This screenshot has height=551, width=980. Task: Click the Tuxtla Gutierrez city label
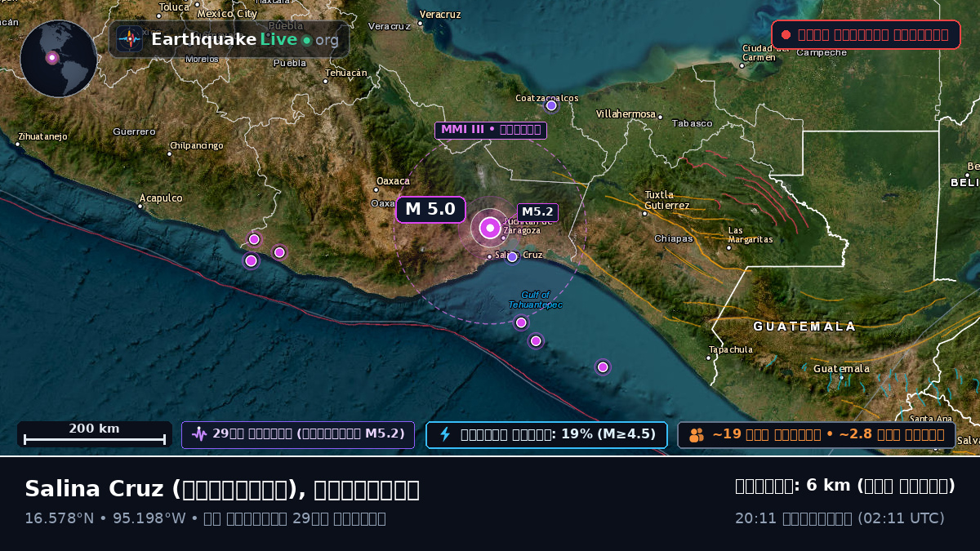(667, 200)
